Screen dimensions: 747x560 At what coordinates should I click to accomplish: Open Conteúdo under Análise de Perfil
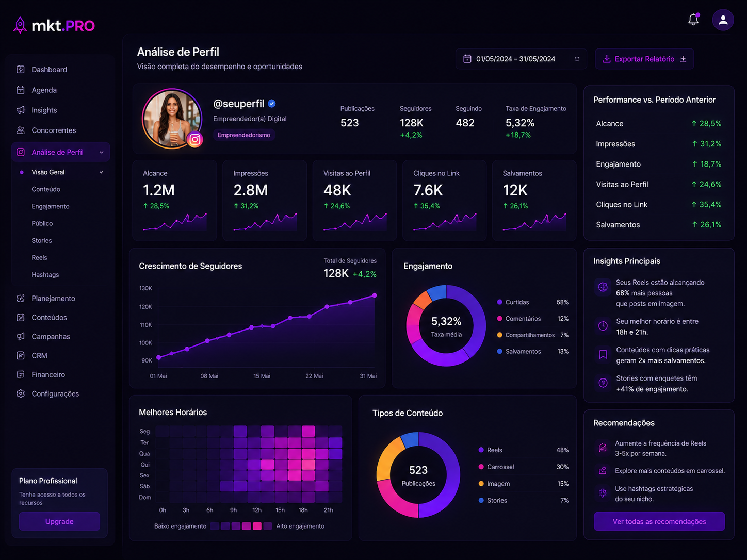click(46, 189)
